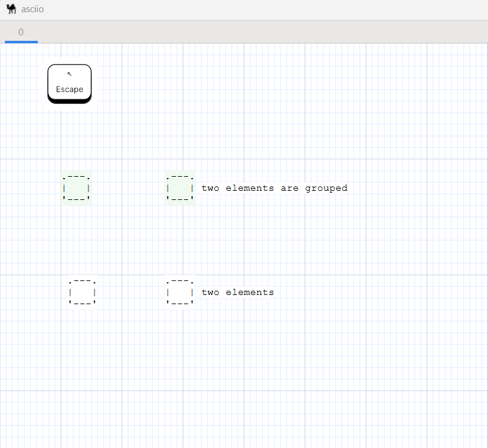Click the gray tab bar background
Image resolution: width=488 pixels, height=448 pixels.
click(x=244, y=31)
